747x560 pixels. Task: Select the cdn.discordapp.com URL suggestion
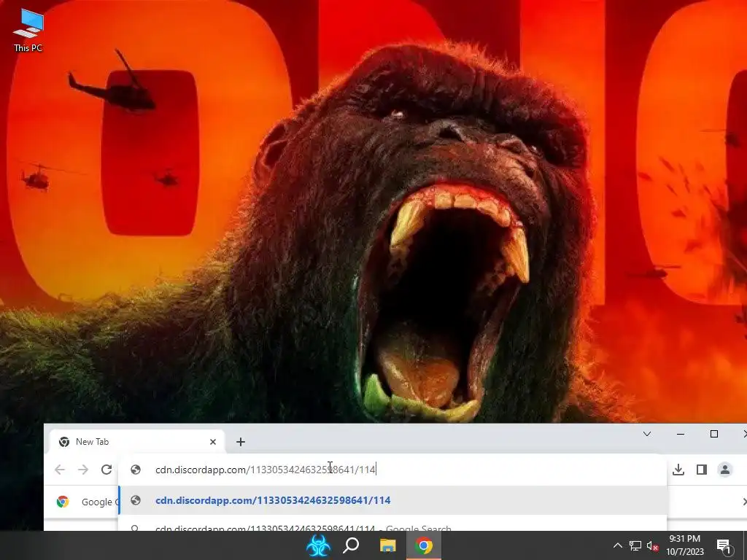392,500
